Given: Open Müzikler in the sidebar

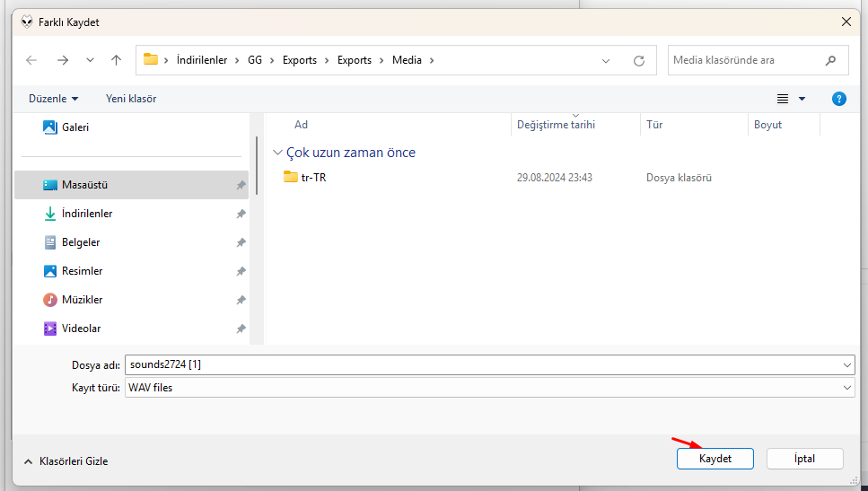Looking at the screenshot, I should (131, 300).
